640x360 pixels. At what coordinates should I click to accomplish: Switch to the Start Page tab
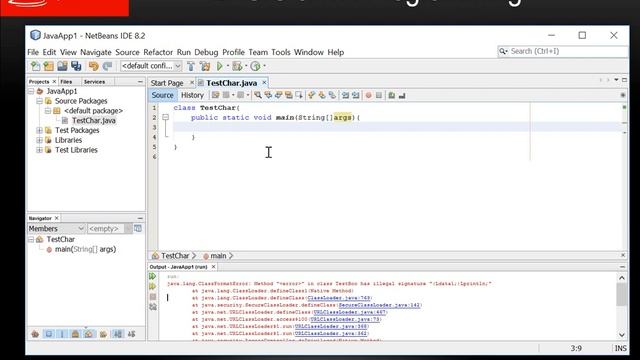(167, 83)
